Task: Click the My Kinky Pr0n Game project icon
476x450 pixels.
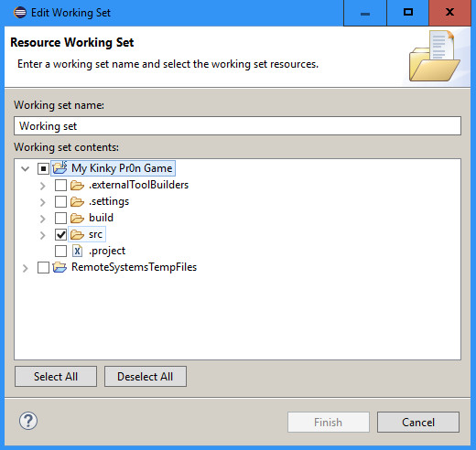Action: 59,168
